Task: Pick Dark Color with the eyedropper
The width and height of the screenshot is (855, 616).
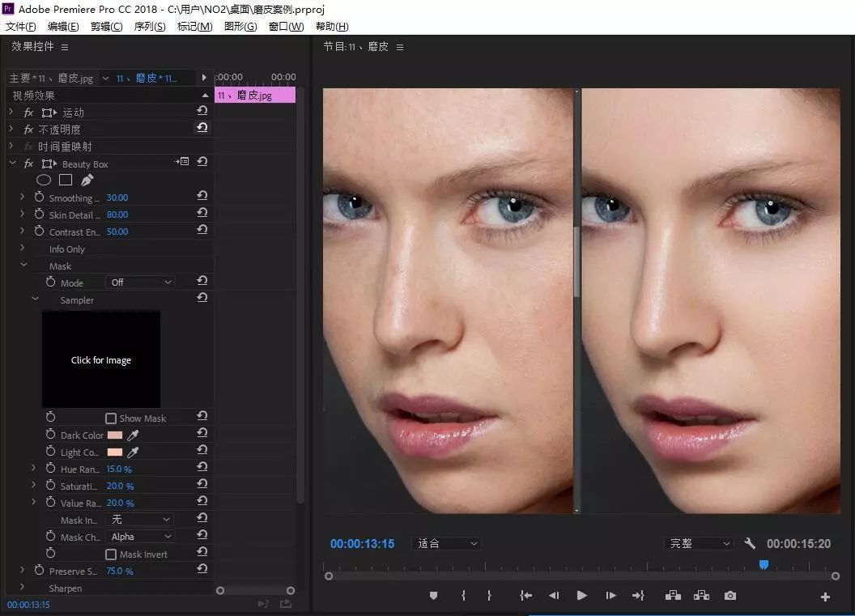Action: [x=133, y=435]
